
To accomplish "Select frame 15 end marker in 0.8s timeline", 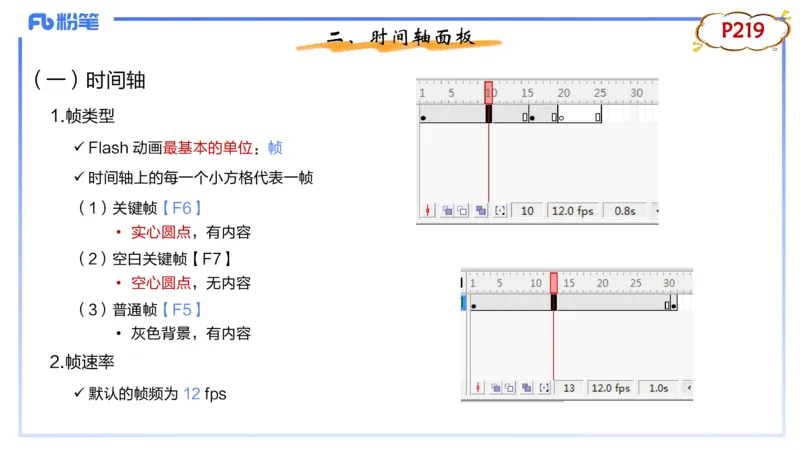I will pyautogui.click(x=525, y=117).
